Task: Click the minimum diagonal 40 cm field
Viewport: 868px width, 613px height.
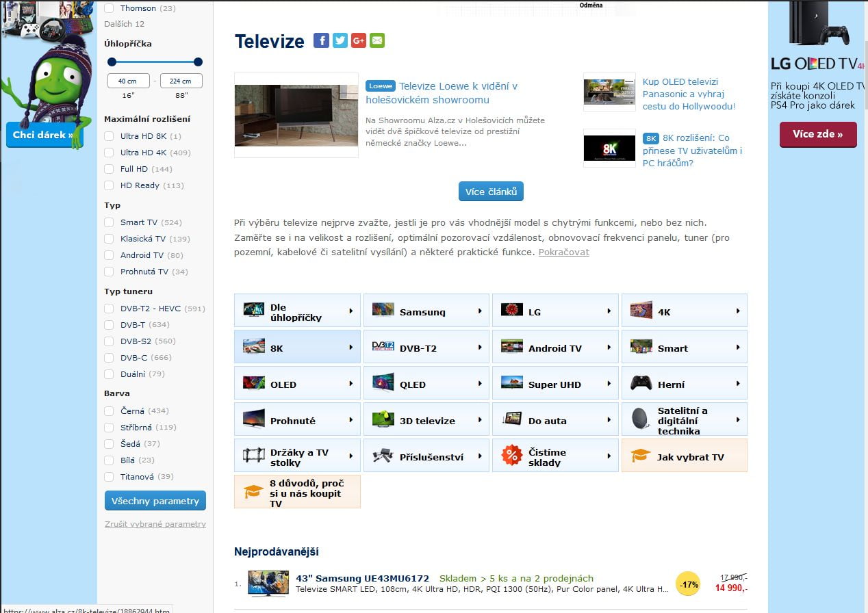Action: (x=128, y=81)
